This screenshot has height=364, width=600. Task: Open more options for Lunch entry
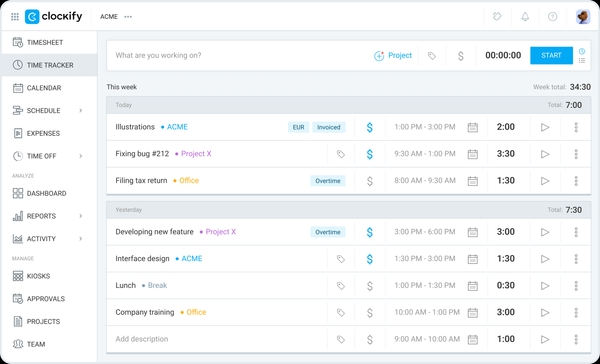pos(576,286)
